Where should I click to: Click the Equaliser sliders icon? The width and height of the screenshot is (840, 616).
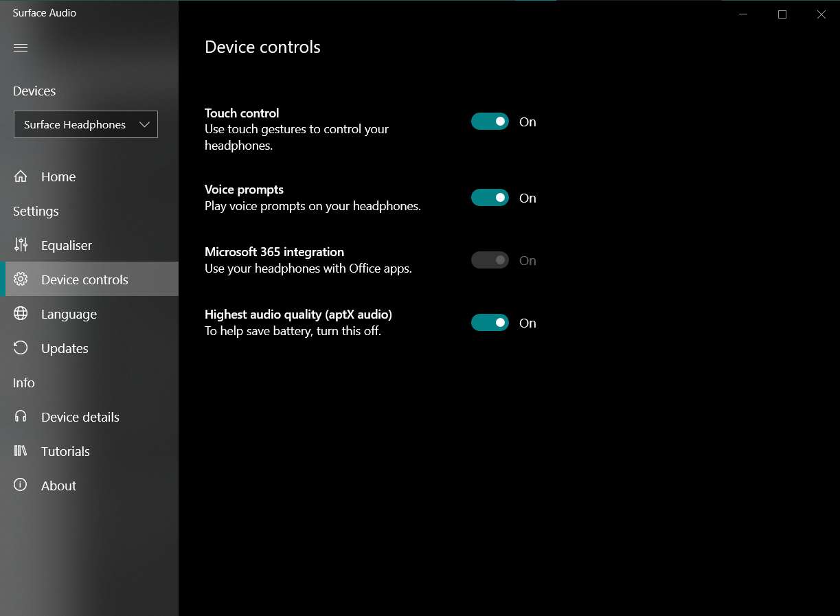pyautogui.click(x=21, y=245)
